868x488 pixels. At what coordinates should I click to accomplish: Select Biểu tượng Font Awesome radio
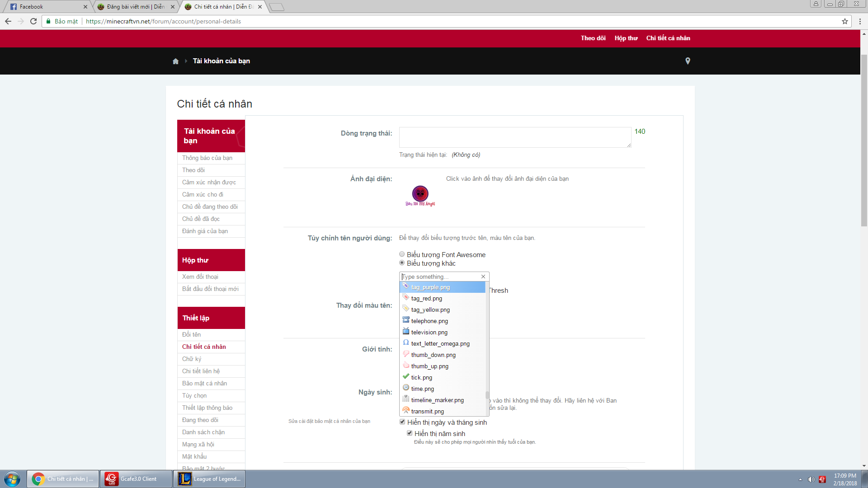tap(402, 254)
